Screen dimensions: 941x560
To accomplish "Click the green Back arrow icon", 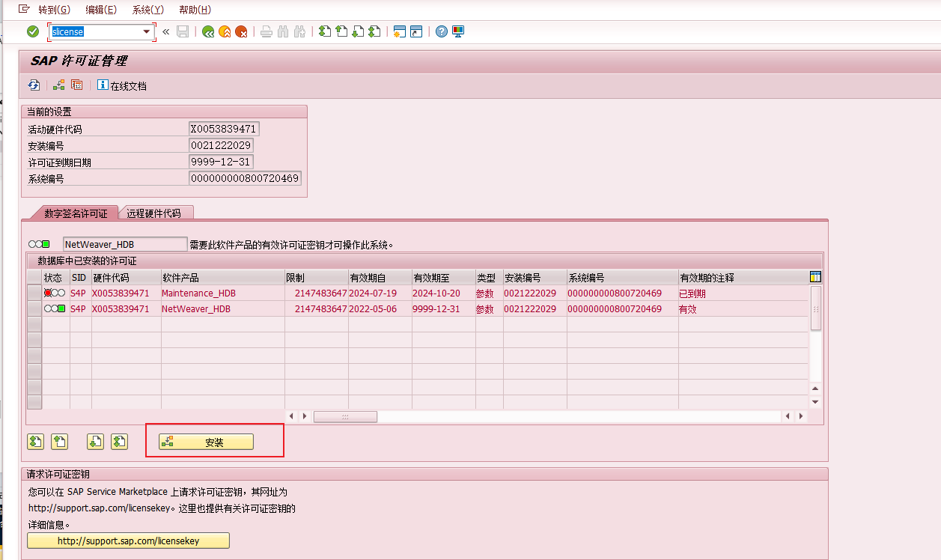I will 208,31.
